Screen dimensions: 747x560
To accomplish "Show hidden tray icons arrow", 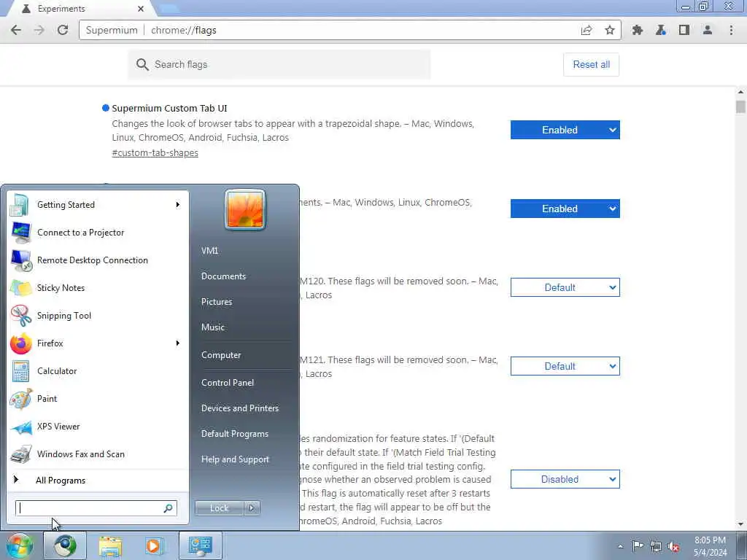I will 620,546.
